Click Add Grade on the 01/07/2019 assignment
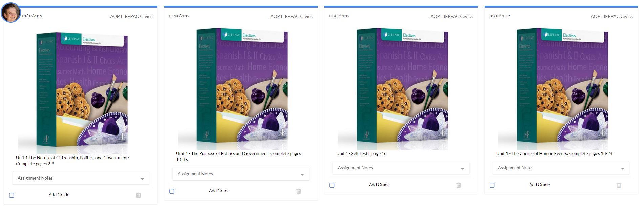The width and height of the screenshot is (644, 208). tap(59, 195)
